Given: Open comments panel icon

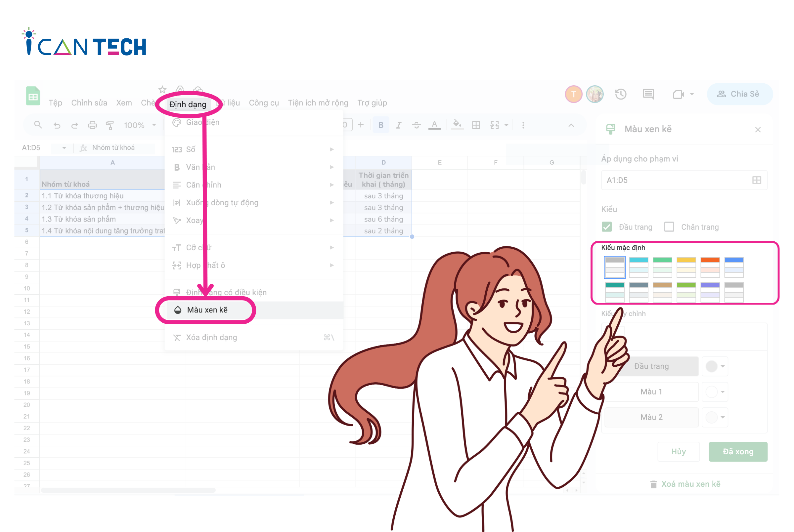Looking at the screenshot, I should click(648, 94).
